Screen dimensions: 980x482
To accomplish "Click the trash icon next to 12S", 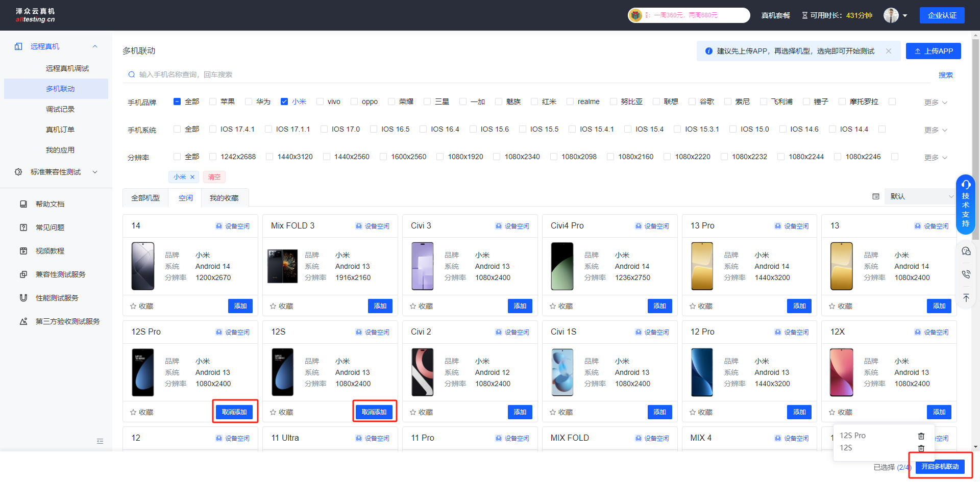I will pos(921,448).
